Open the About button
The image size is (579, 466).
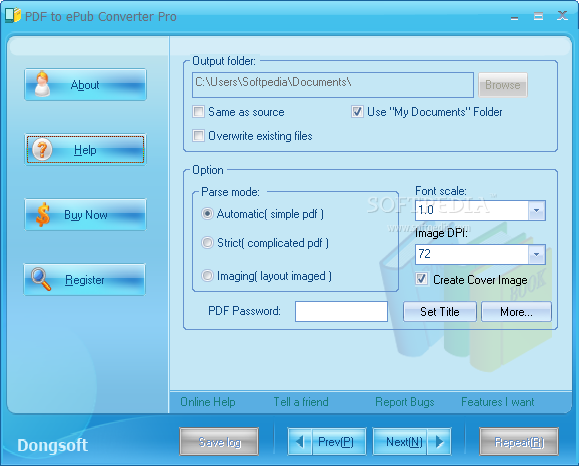pyautogui.click(x=85, y=85)
